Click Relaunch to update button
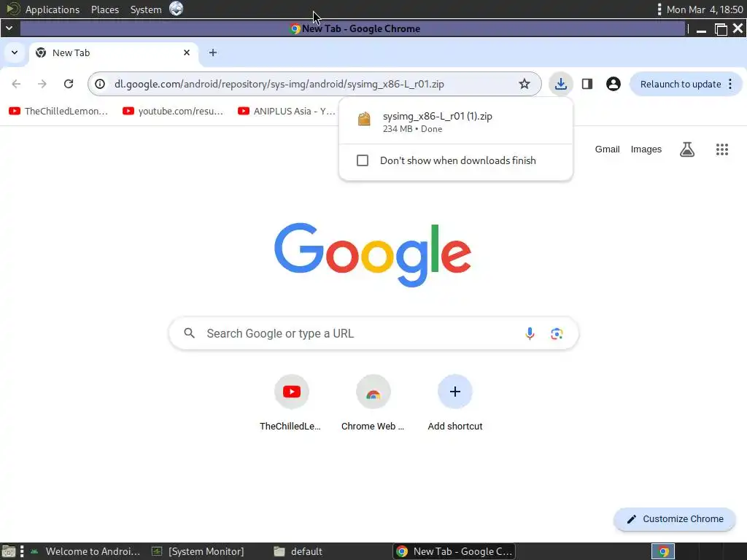Image resolution: width=747 pixels, height=560 pixels. [x=681, y=85]
